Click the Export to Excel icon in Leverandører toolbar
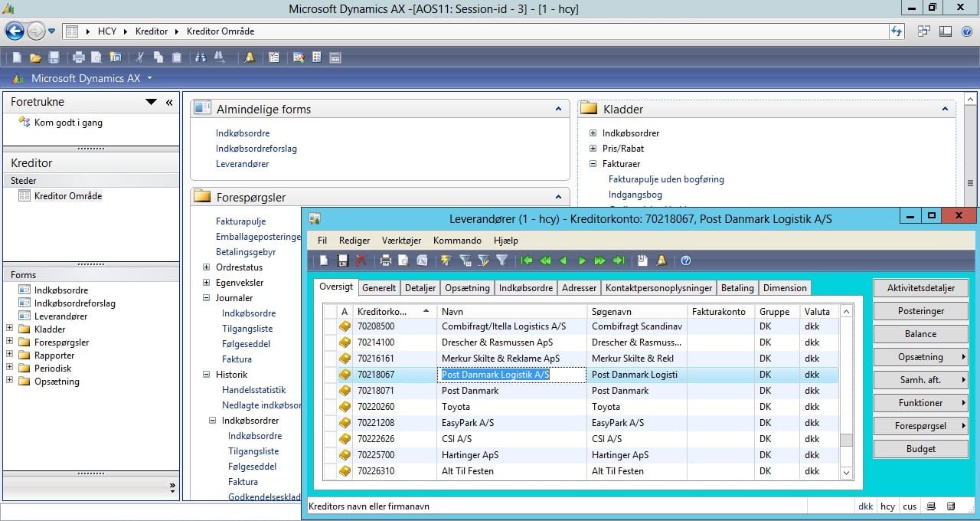Viewport: 980px width, 521px height. click(x=422, y=260)
